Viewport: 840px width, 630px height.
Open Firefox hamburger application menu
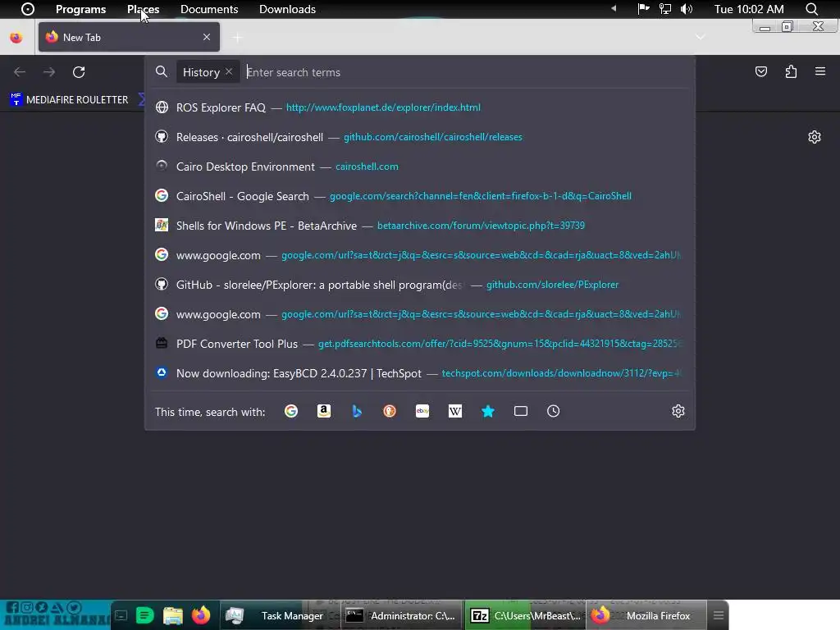820,71
